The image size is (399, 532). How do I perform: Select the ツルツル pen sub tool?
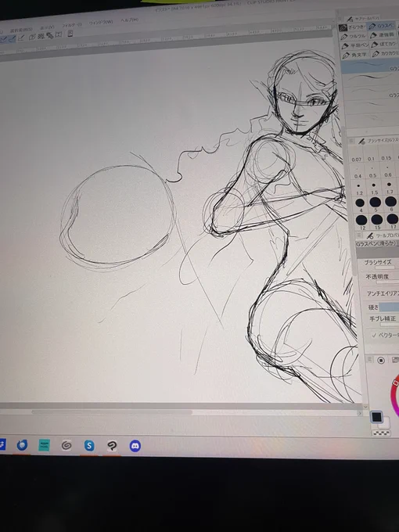coord(353,36)
